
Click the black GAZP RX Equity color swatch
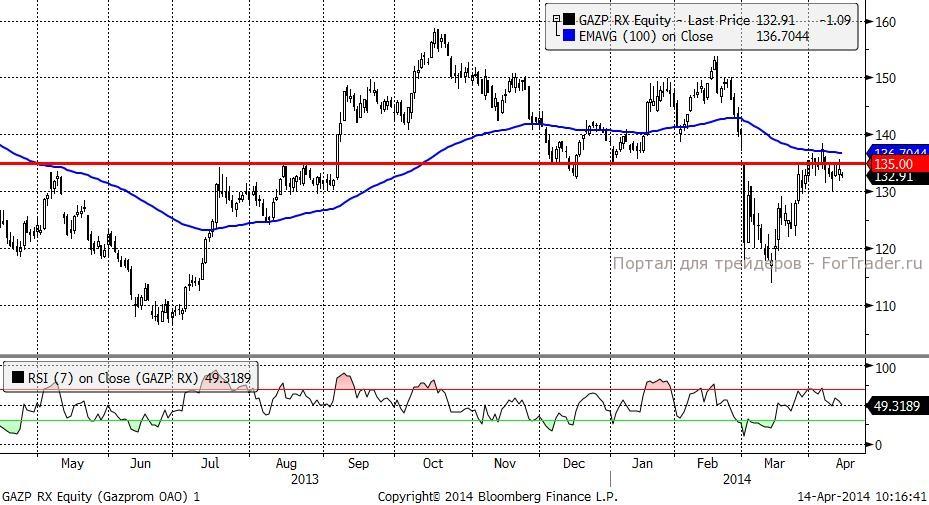click(569, 20)
